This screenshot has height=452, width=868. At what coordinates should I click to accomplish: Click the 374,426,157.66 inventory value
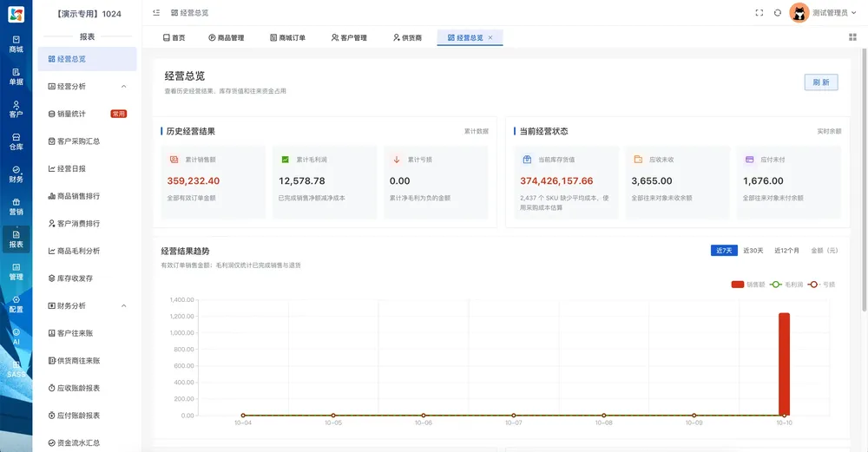pyautogui.click(x=556, y=181)
